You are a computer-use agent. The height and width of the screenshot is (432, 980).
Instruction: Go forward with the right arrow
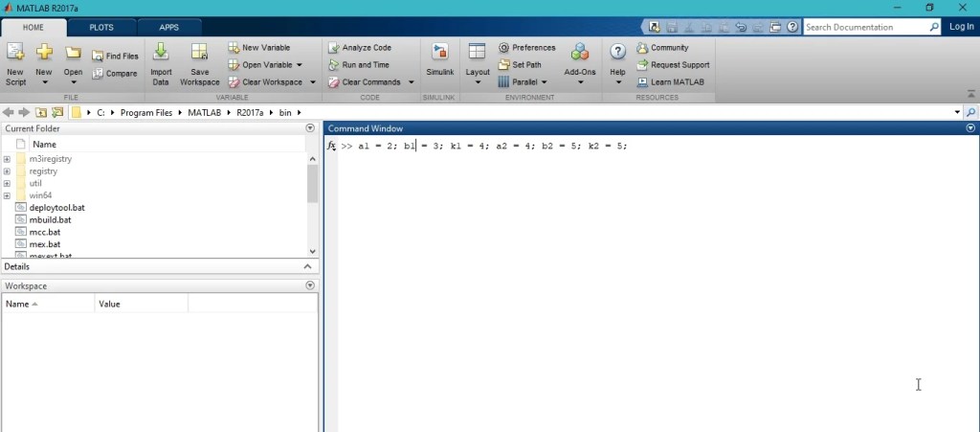[24, 112]
